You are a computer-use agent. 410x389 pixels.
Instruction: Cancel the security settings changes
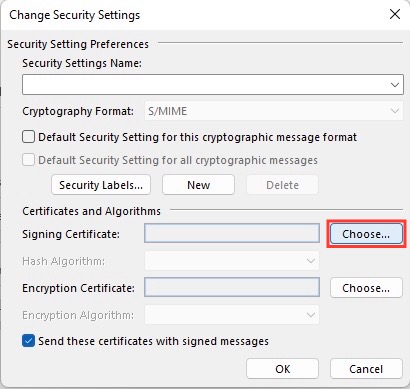(366, 369)
